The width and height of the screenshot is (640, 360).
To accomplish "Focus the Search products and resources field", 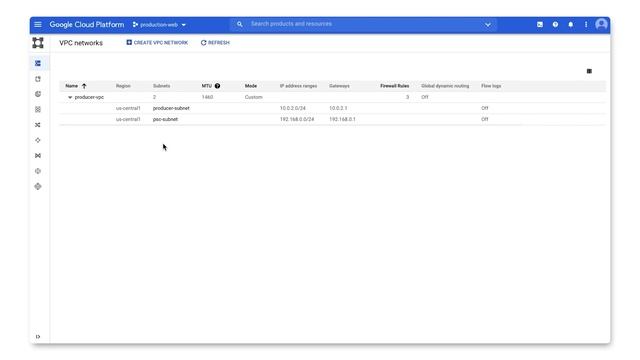I will point(363,24).
